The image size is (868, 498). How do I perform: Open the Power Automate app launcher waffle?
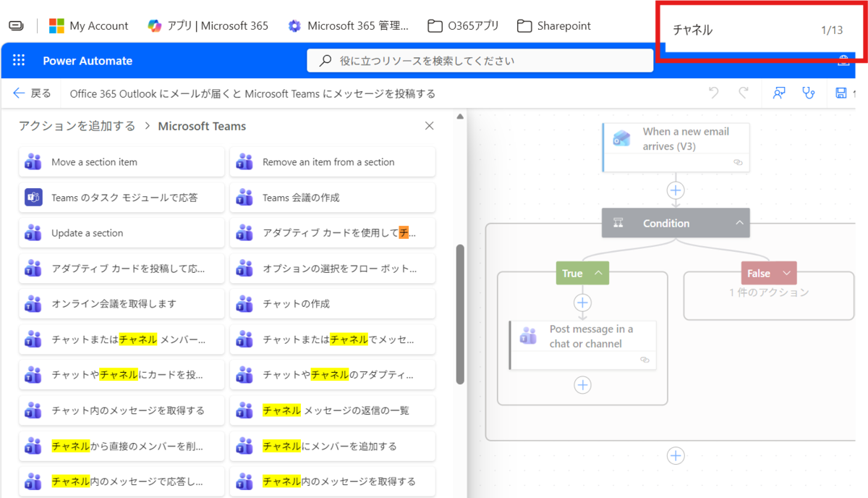(x=20, y=61)
